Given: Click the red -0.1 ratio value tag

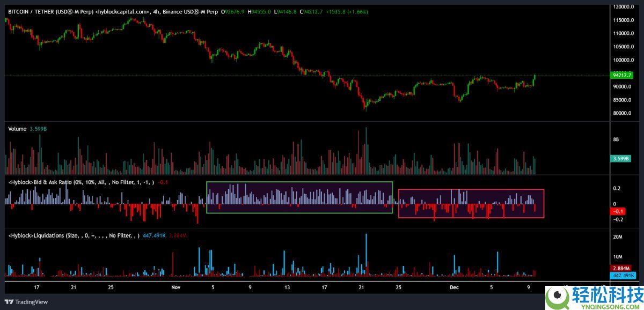Looking at the screenshot, I should tap(621, 211).
